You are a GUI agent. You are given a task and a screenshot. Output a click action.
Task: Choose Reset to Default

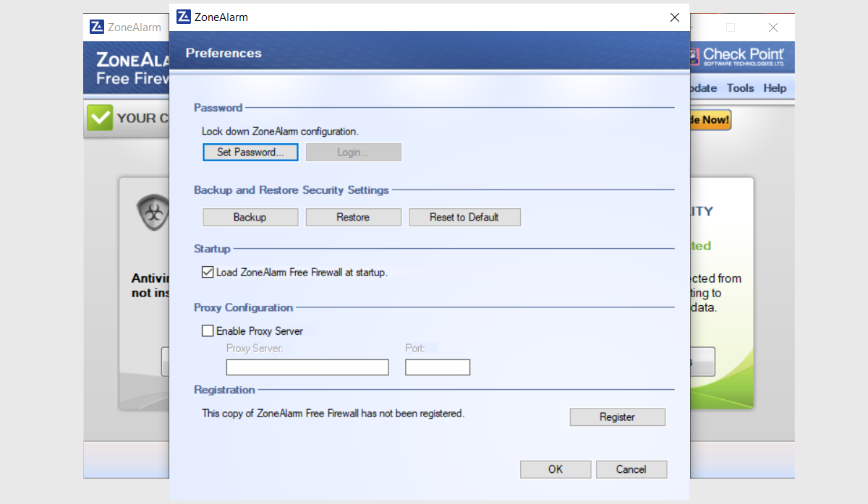464,217
